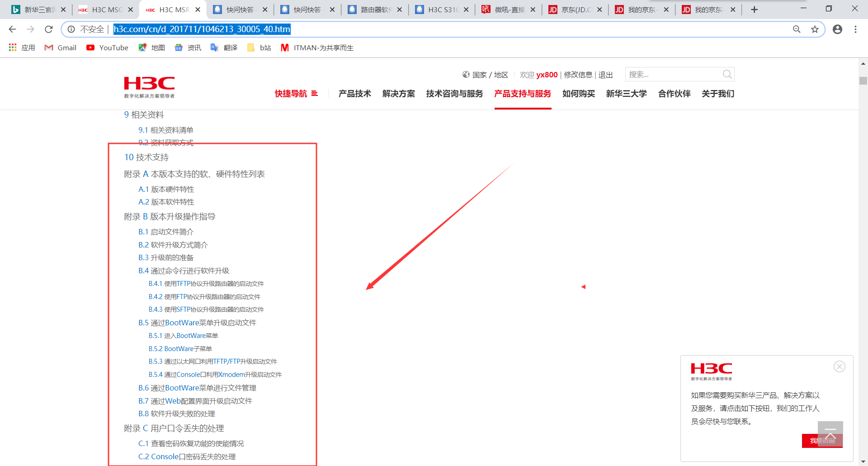Viewport: 868px width, 466px height.
Task: Click the 我要咨询 button in popup
Action: (822, 441)
